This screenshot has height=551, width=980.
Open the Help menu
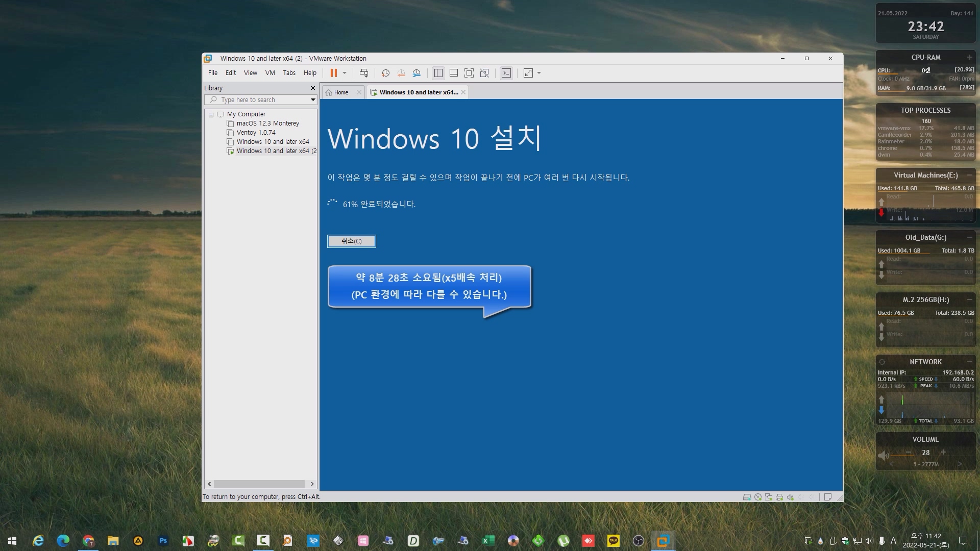310,73
